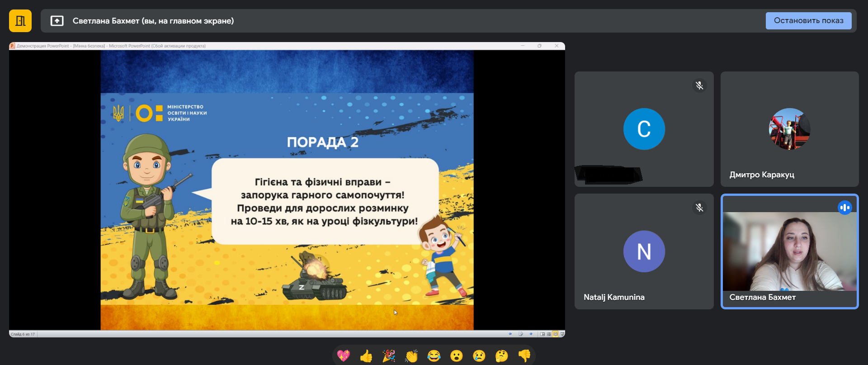Open the slide show menu icon
Image resolution: width=868 pixels, height=365 pixels.
521,334
